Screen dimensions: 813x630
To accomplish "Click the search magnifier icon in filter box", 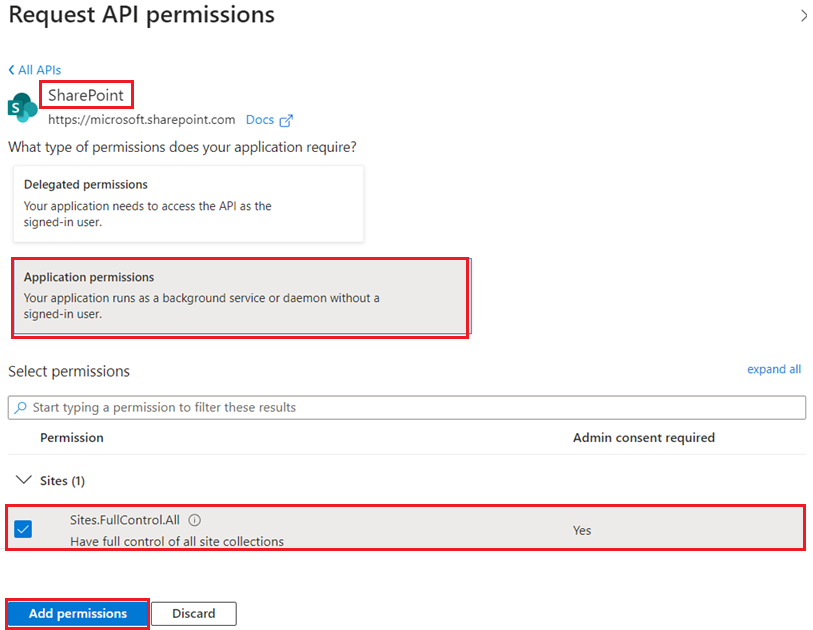I will pos(21,408).
